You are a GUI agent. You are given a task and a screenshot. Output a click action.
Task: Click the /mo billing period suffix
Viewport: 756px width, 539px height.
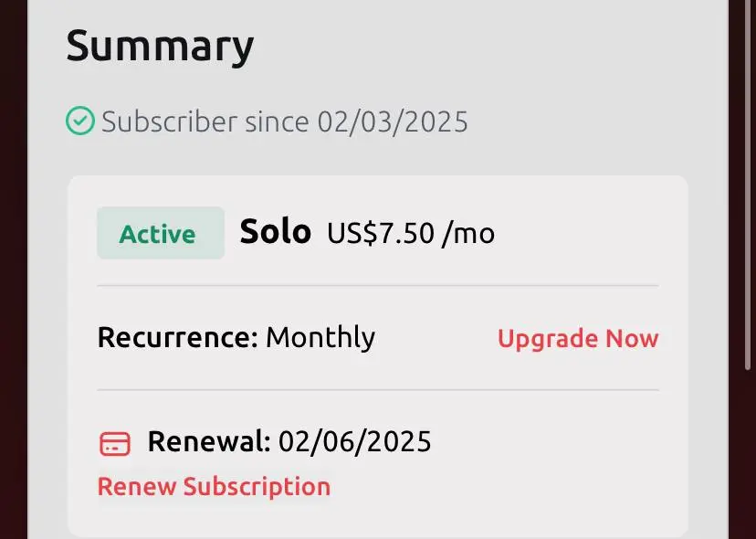[x=468, y=234]
